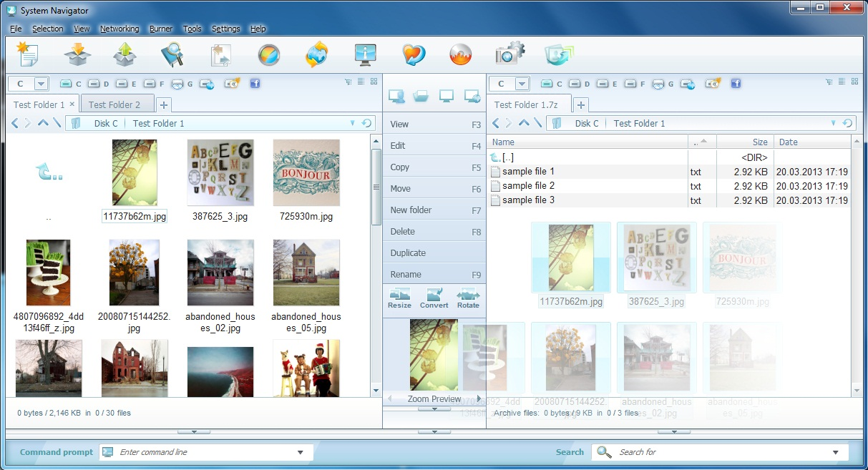Click the Facebook icon in right panel
This screenshot has height=470, width=868.
click(x=736, y=84)
